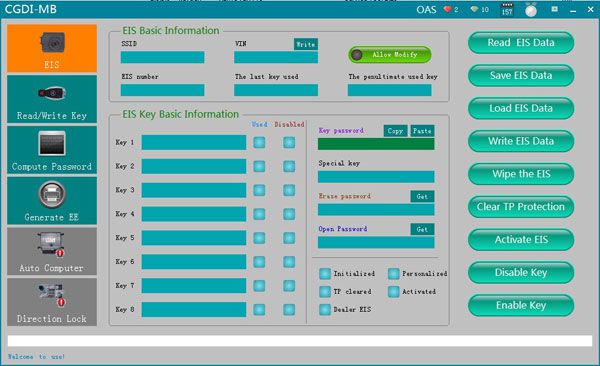Open the Direction Lock module

52,302
